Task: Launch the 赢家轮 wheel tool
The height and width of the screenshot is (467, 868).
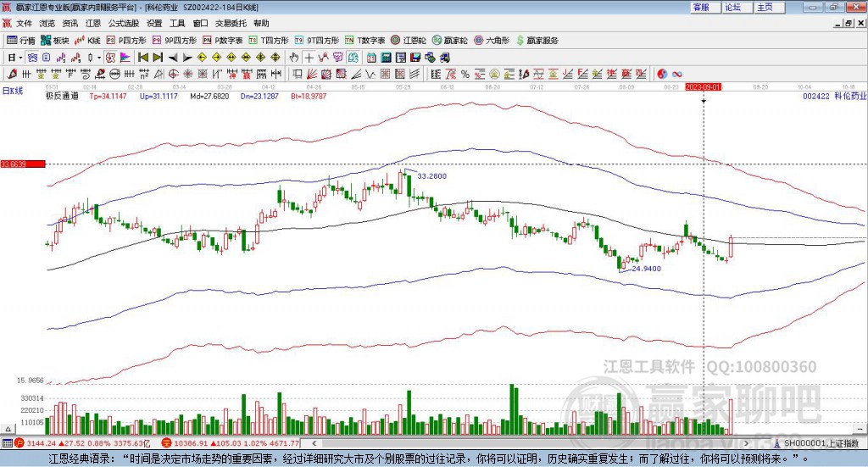Action: click(449, 41)
